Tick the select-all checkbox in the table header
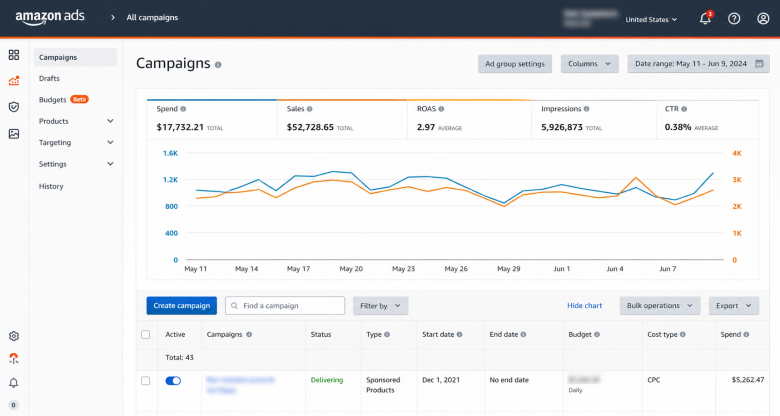Screen dimensions: 780x416 (x=145, y=334)
